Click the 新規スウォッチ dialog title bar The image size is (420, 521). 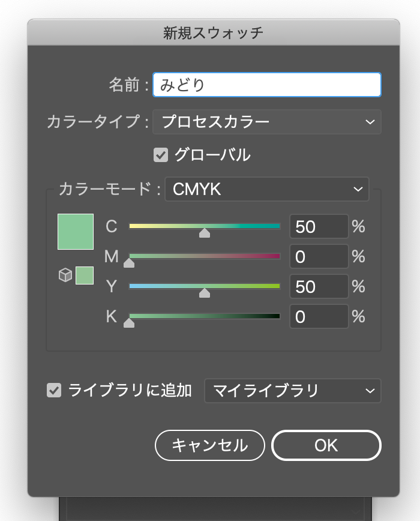pos(214,32)
